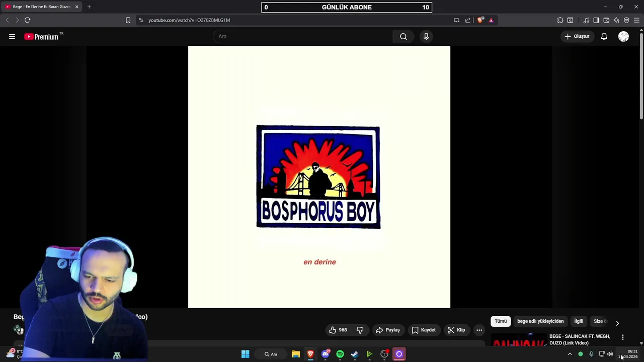Save the video with Kaydet
The image size is (644, 362).
click(x=424, y=330)
